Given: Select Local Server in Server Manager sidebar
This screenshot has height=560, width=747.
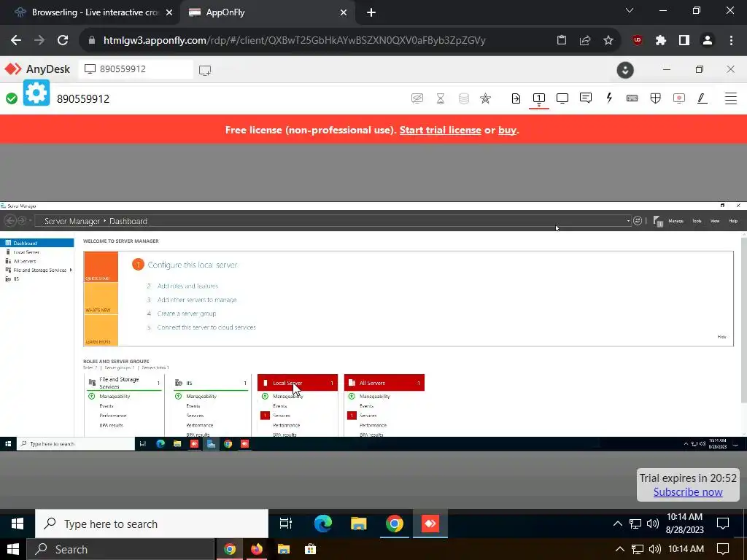Looking at the screenshot, I should click(x=36, y=252).
